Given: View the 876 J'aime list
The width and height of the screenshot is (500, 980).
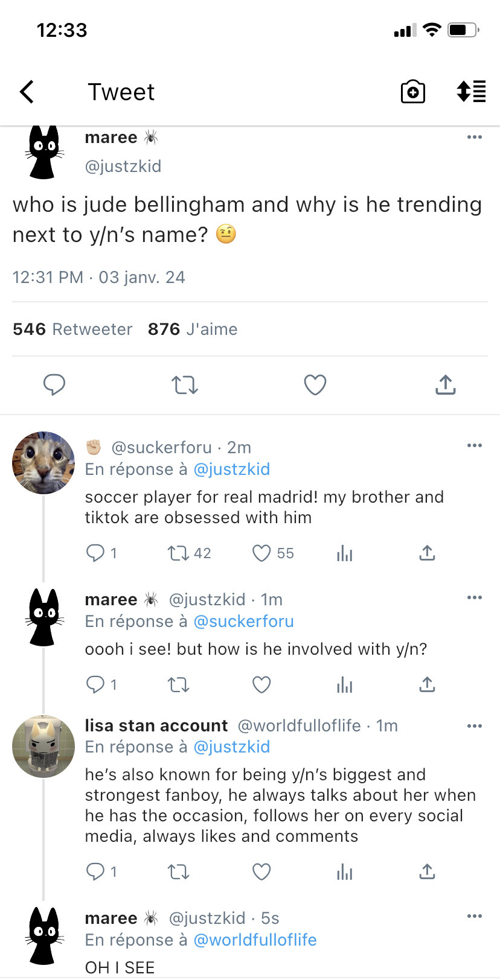Looking at the screenshot, I should tap(193, 329).
